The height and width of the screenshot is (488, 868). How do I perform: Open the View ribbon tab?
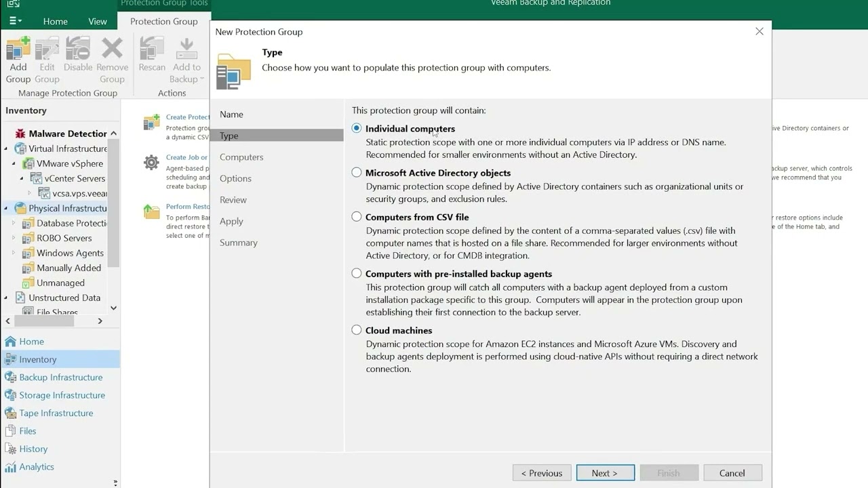[x=98, y=21]
